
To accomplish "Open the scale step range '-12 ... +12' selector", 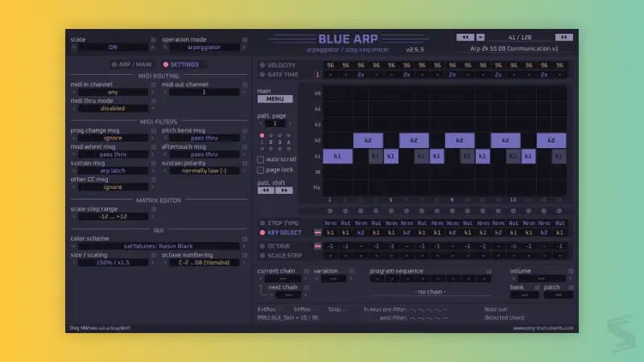I will click(113, 216).
